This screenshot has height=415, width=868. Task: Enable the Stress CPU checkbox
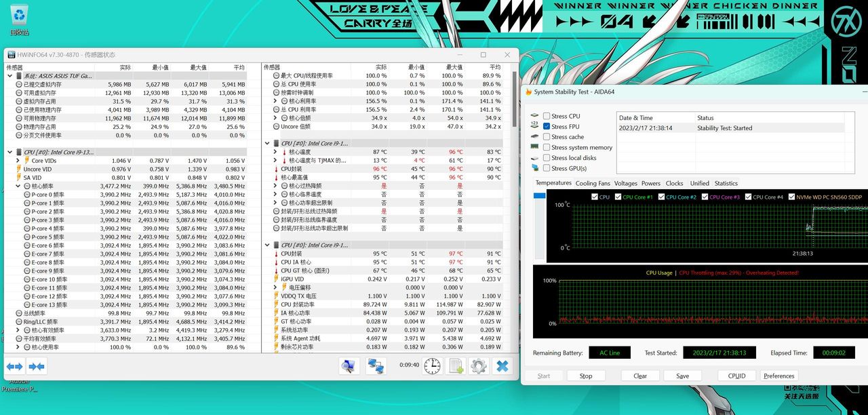tap(547, 116)
